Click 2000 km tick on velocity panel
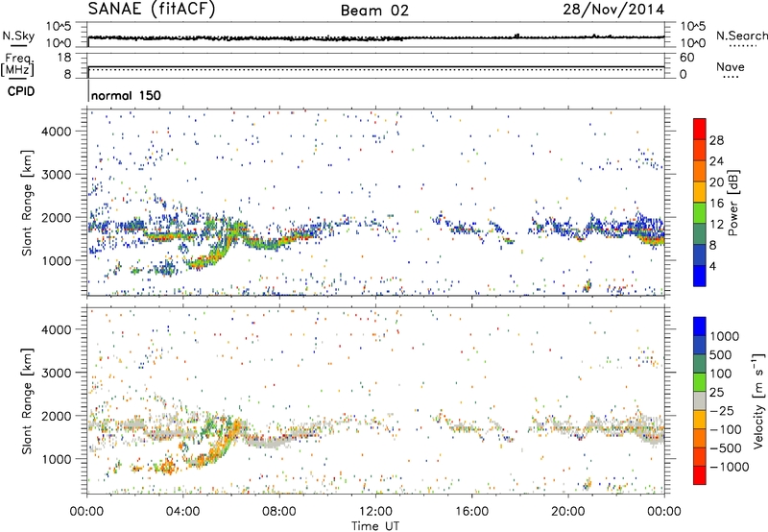The width and height of the screenshot is (768, 532). 57,416
